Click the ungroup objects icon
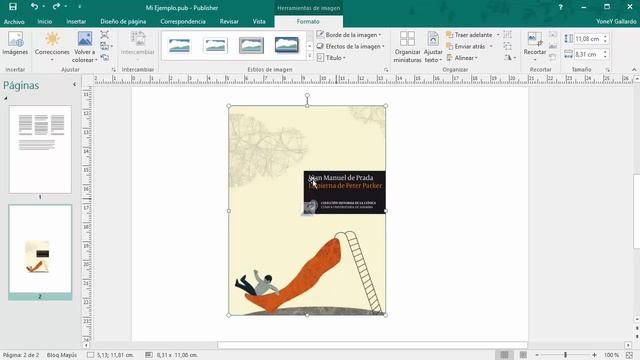Viewport: 640px width, 360px height. [x=507, y=46]
